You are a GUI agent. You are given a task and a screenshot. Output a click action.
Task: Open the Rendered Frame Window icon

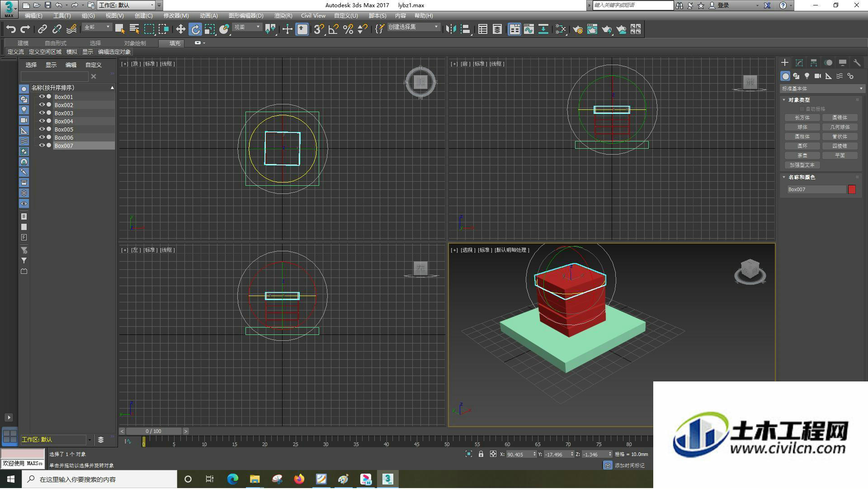coord(592,29)
